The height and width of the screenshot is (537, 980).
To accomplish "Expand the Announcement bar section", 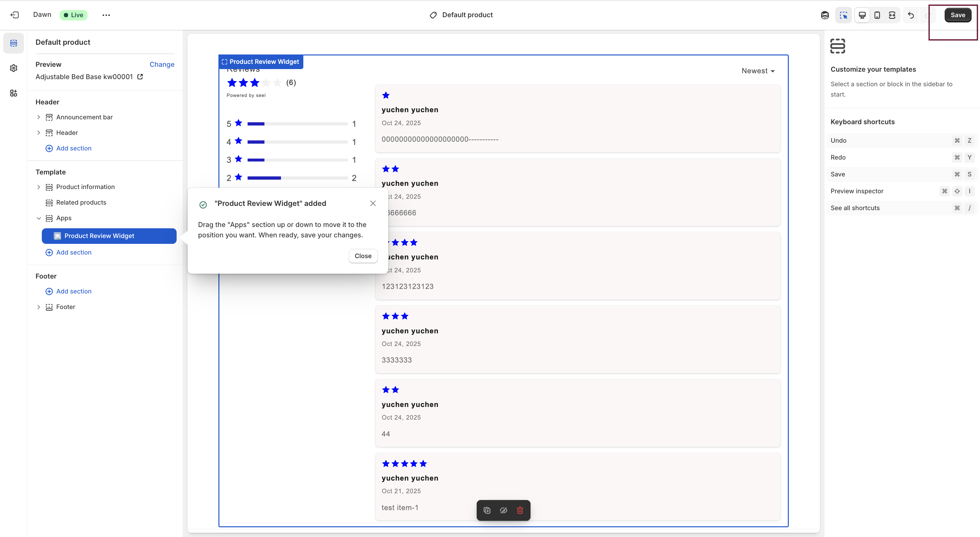I will coord(39,117).
